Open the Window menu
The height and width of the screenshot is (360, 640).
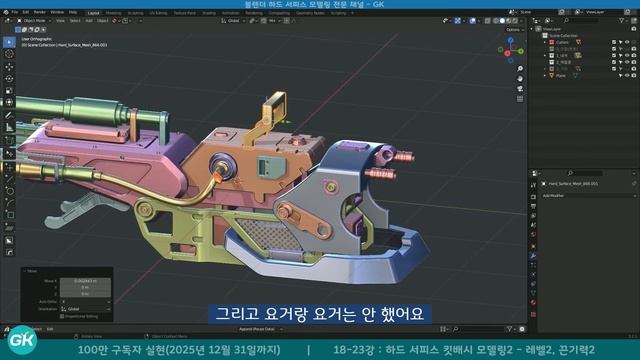coord(57,12)
